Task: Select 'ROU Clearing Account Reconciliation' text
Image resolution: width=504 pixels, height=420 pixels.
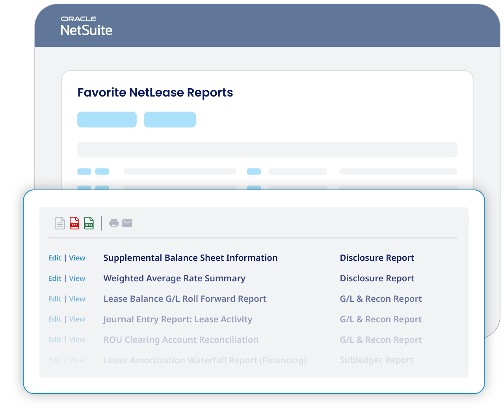Action: [181, 340]
